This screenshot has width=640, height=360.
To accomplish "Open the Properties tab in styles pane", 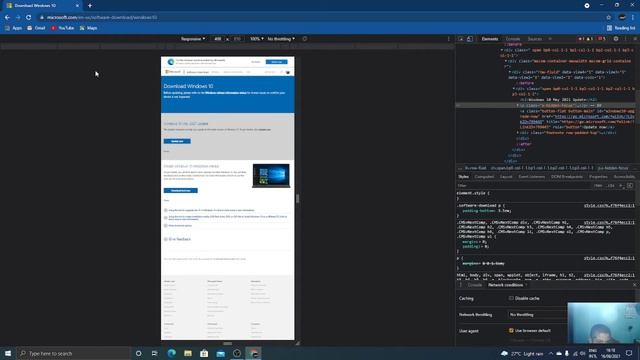I will point(598,177).
